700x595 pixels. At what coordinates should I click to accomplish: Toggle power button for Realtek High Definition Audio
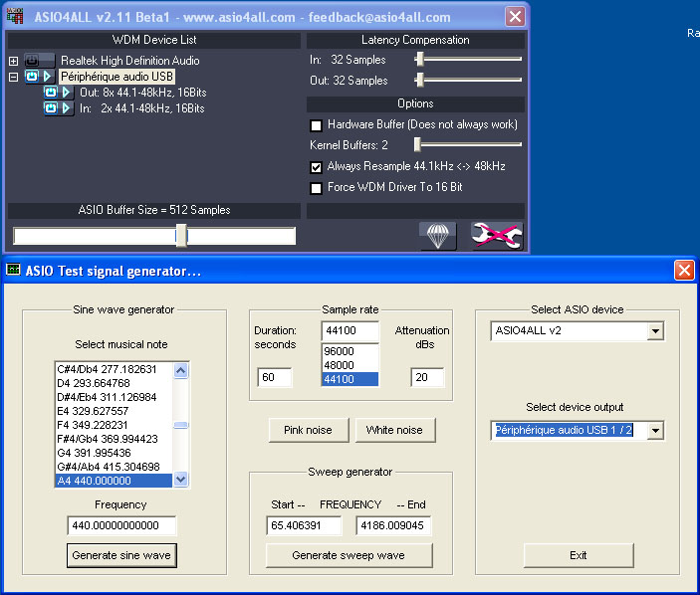click(32, 61)
